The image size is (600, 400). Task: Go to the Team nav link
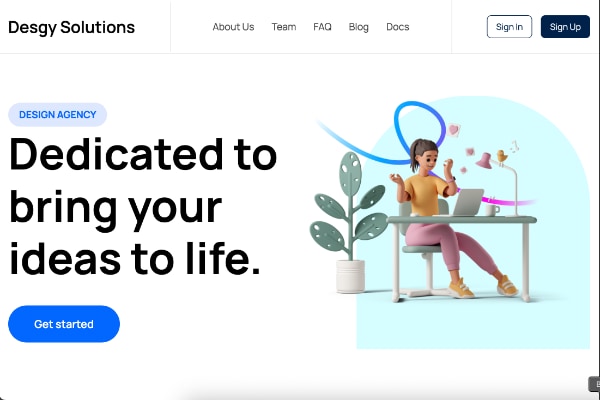coord(284,27)
